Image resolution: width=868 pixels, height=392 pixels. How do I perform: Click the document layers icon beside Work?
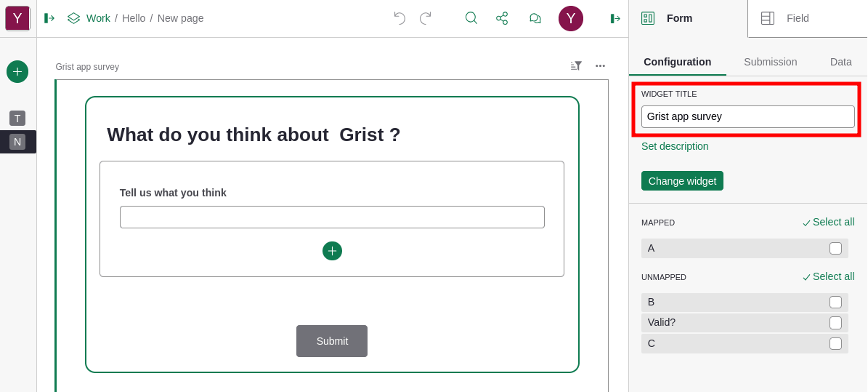pos(73,18)
